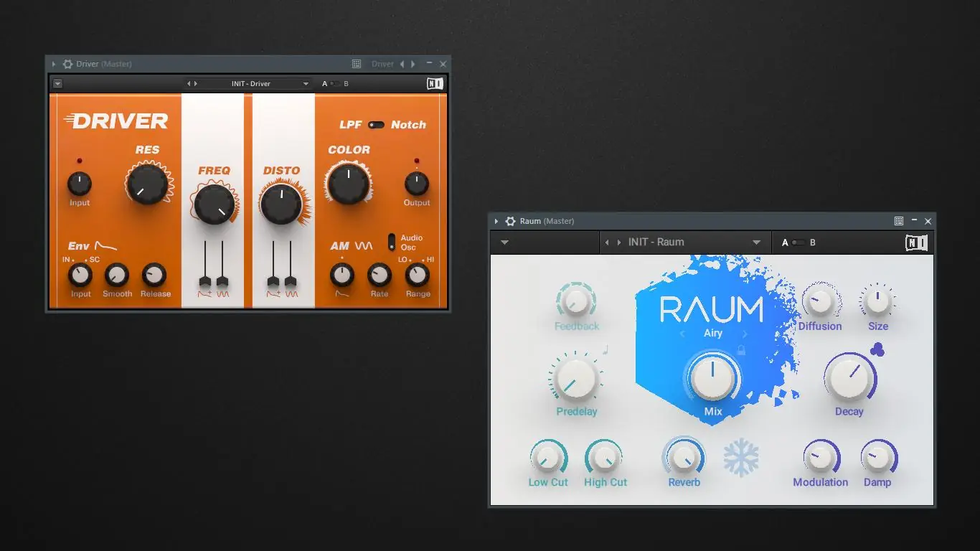Open the left menu arrow in Driver header
The height and width of the screenshot is (551, 980).
tap(57, 84)
